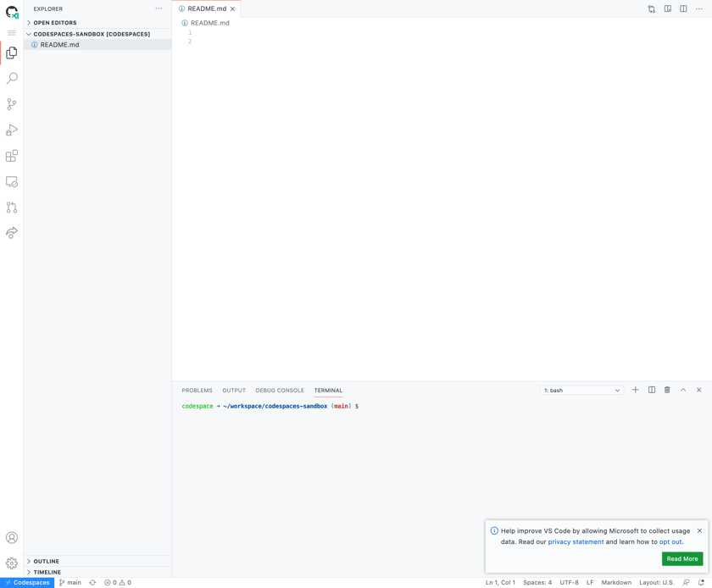Open the Search view in activity bar
The width and height of the screenshot is (712, 588).
pyautogui.click(x=12, y=79)
